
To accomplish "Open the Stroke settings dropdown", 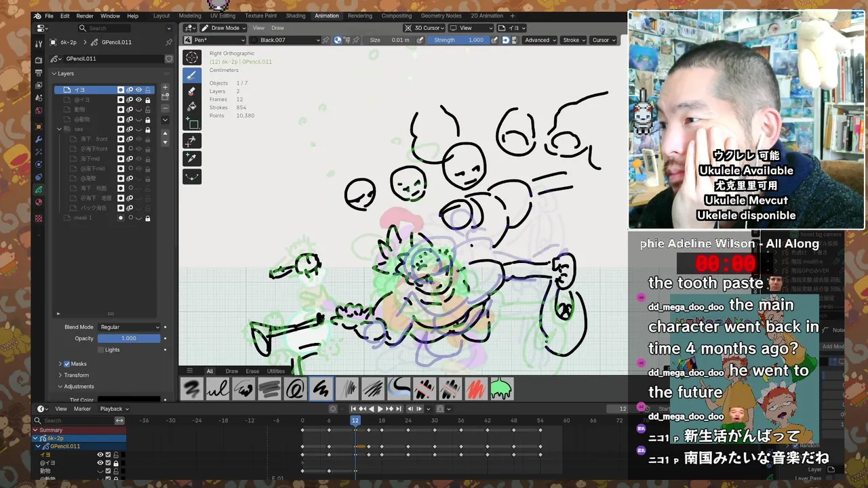I will (x=574, y=40).
